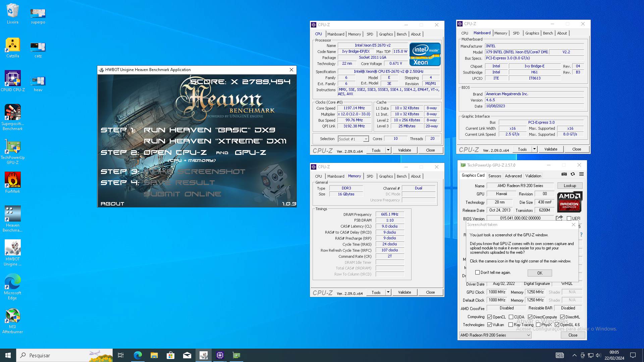
Task: Open the Mail app from the taskbar
Action: coord(187,355)
